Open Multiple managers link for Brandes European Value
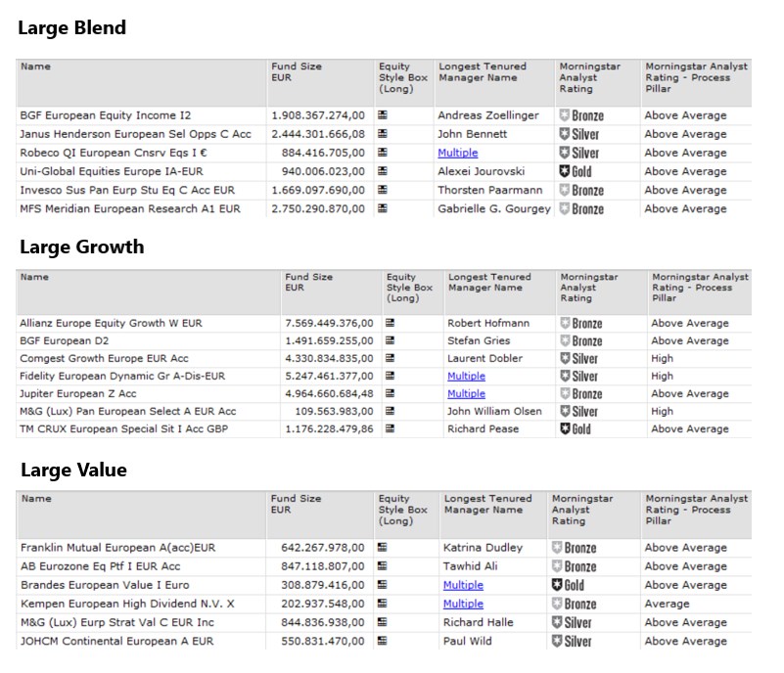Image resolution: width=784 pixels, height=673 pixels. [463, 585]
